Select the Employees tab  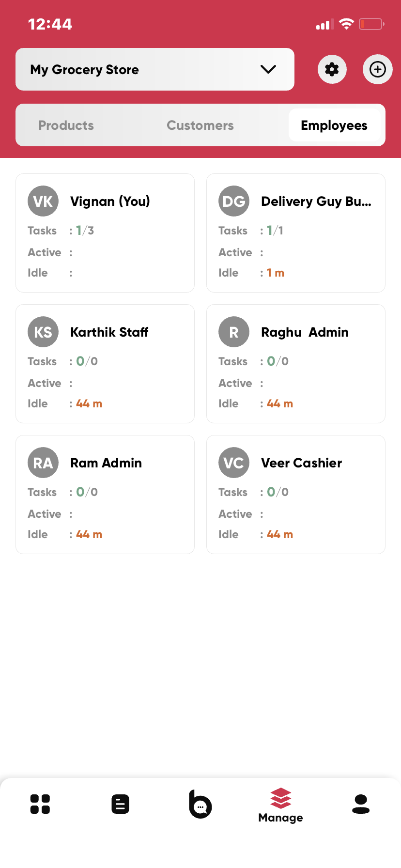point(334,125)
